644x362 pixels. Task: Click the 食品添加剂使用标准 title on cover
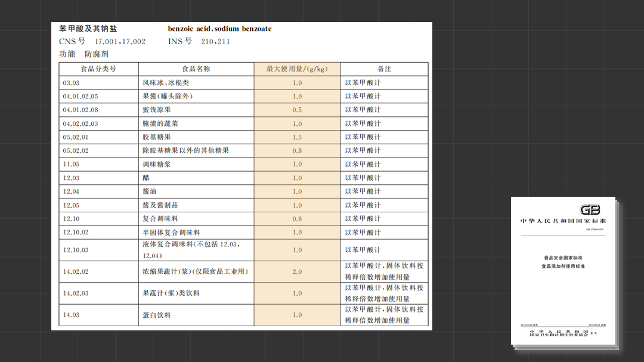563,266
